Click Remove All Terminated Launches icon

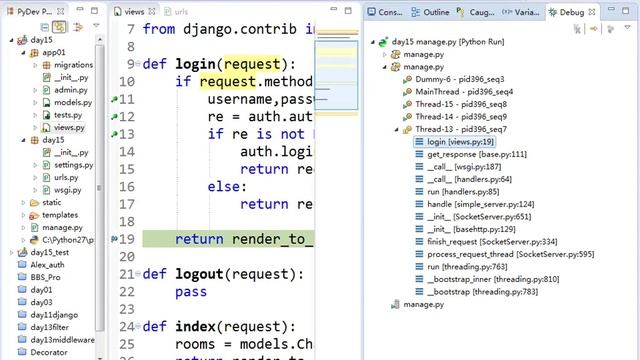point(577,29)
